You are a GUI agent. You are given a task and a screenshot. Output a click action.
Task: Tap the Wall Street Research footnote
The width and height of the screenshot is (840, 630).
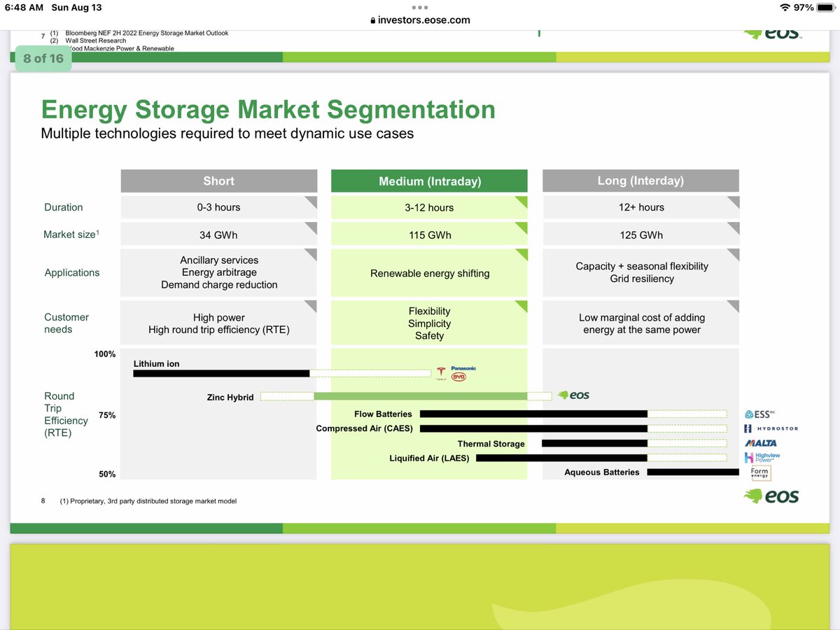pyautogui.click(x=96, y=41)
